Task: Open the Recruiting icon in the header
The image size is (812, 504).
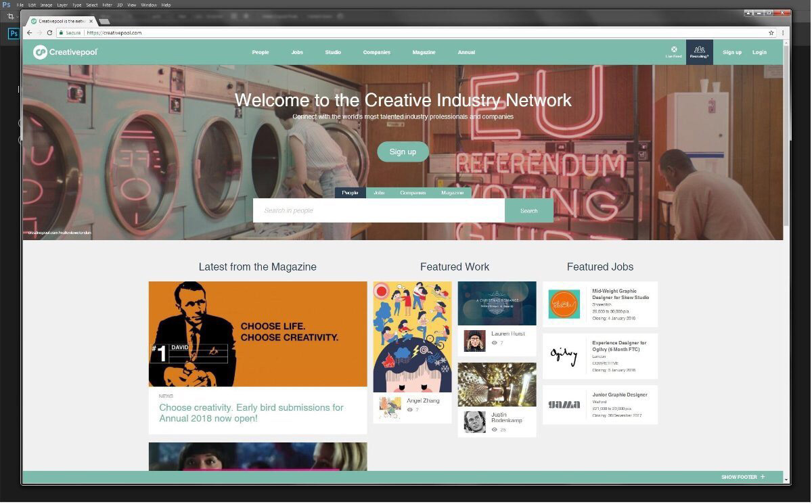Action: pyautogui.click(x=699, y=52)
